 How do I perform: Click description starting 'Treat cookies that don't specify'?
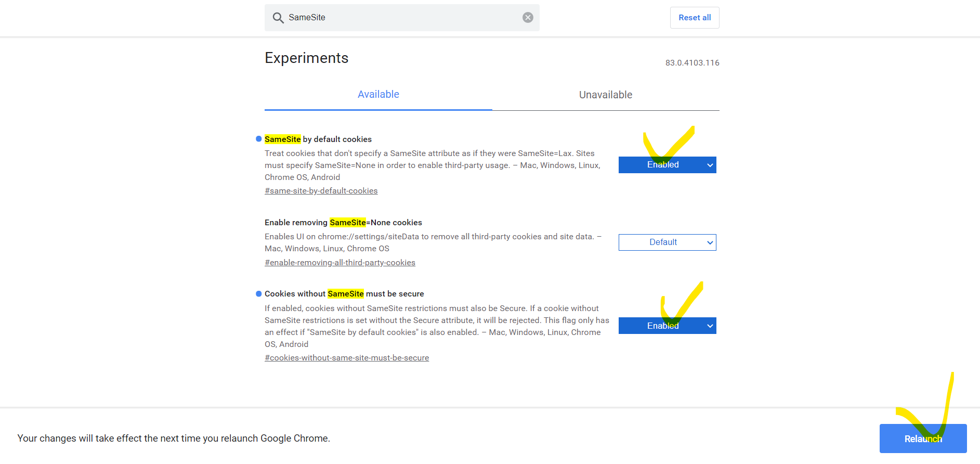pos(433,165)
